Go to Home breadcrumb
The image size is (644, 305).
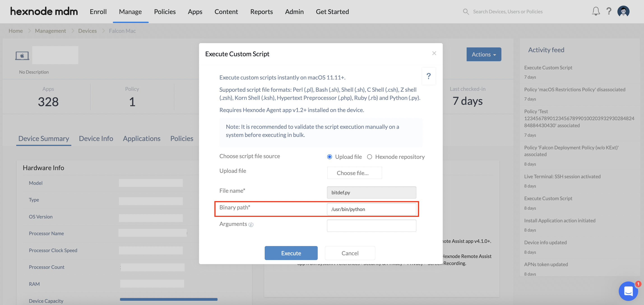(x=16, y=31)
